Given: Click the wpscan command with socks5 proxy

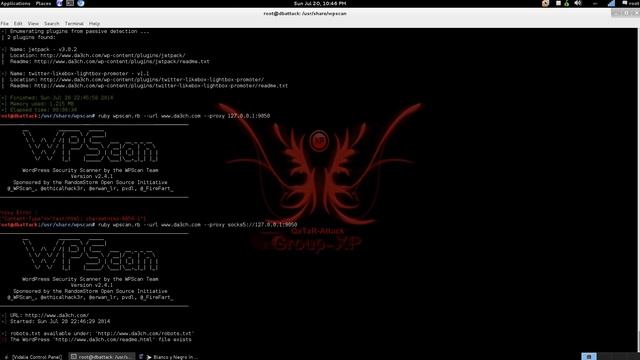Looking at the screenshot, I should point(198,224).
